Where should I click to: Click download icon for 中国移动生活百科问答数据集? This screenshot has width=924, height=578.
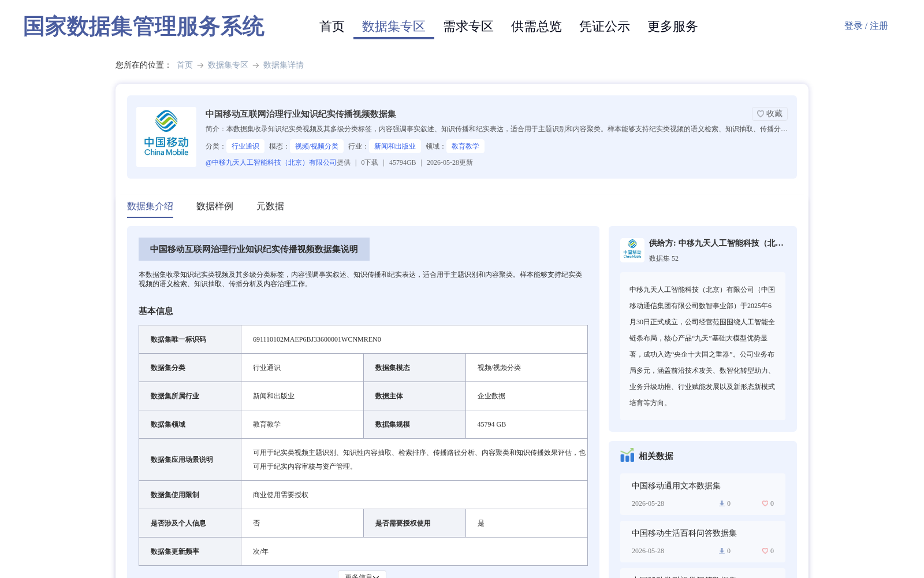[x=722, y=551]
